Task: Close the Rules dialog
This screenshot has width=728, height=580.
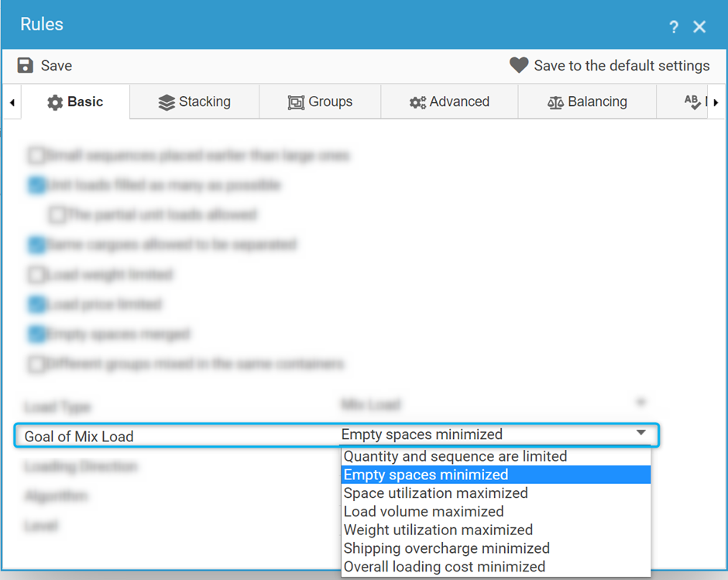Action: coord(699,27)
